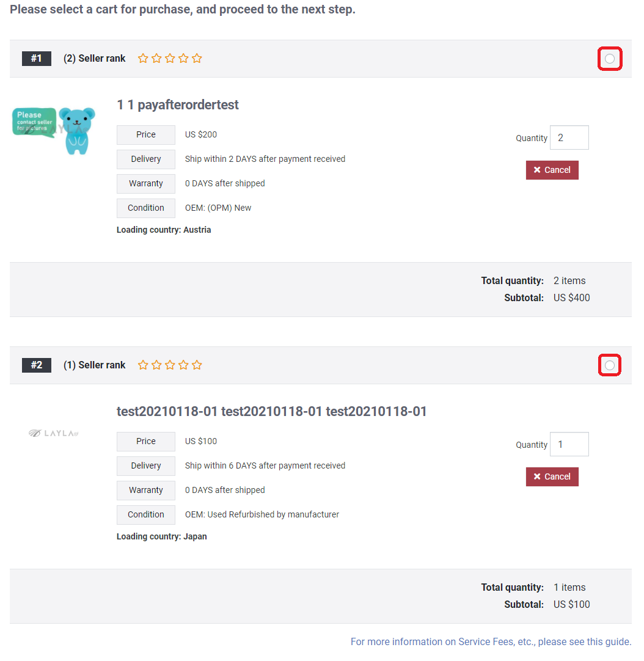Cancel the payafterordertest item

pyautogui.click(x=552, y=170)
